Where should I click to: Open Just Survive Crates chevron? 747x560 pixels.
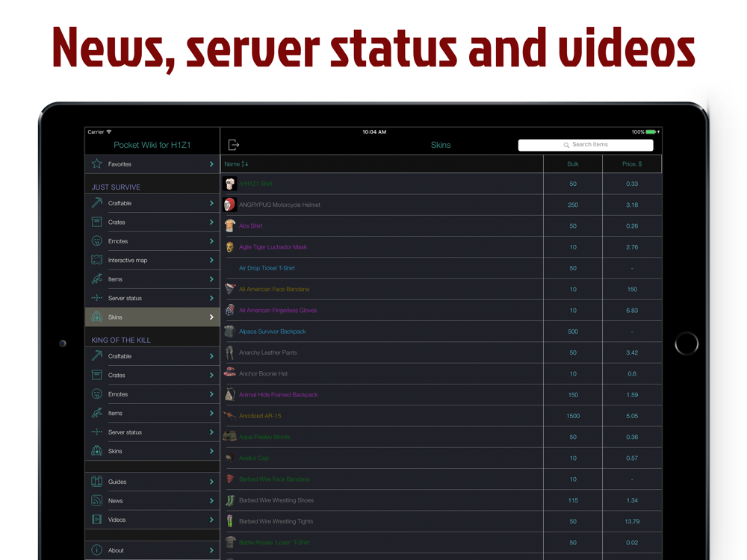[211, 222]
